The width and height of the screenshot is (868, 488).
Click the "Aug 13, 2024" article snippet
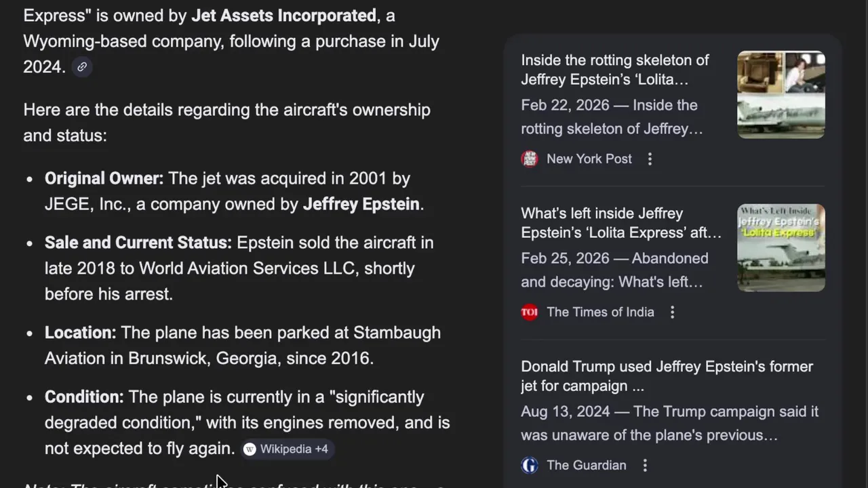(x=669, y=423)
